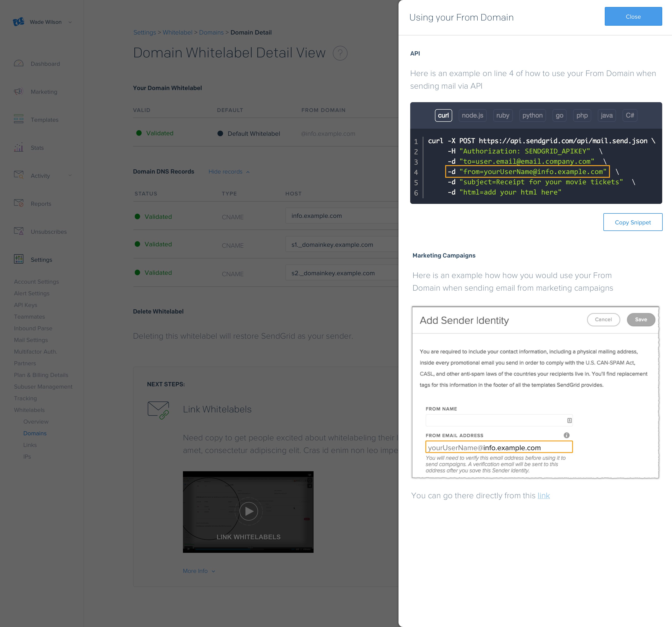
Task: Open the Unsubscribes envelope icon
Action: click(x=19, y=231)
